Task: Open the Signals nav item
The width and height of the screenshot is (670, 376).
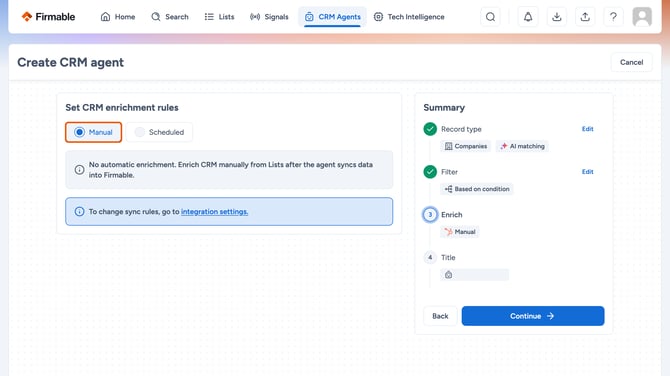Action: pos(269,17)
